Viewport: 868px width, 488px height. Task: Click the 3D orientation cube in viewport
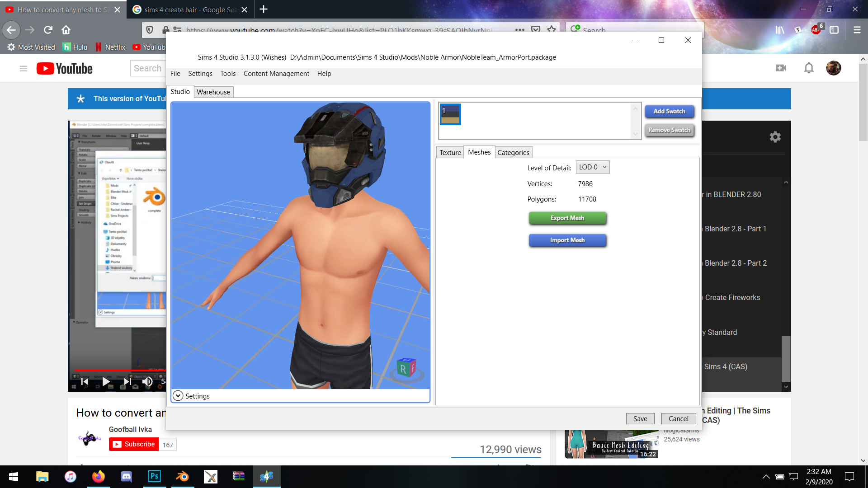coord(406,368)
